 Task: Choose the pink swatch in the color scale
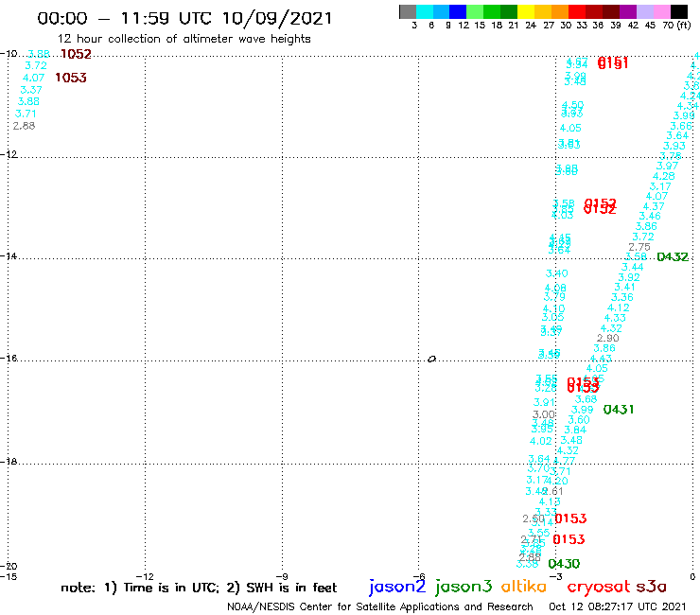(661, 11)
